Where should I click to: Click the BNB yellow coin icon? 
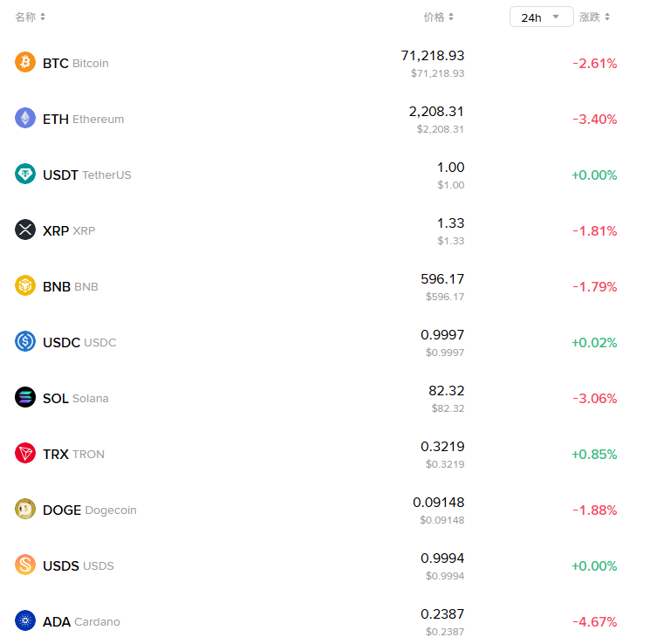coord(25,285)
